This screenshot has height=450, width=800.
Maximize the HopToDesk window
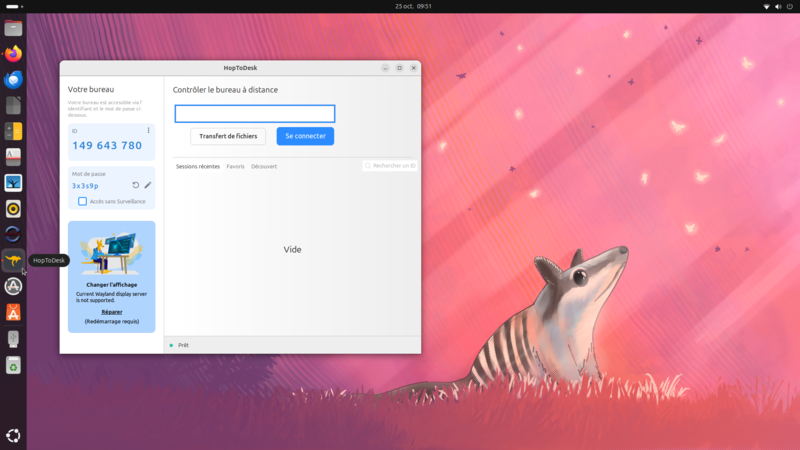click(399, 68)
